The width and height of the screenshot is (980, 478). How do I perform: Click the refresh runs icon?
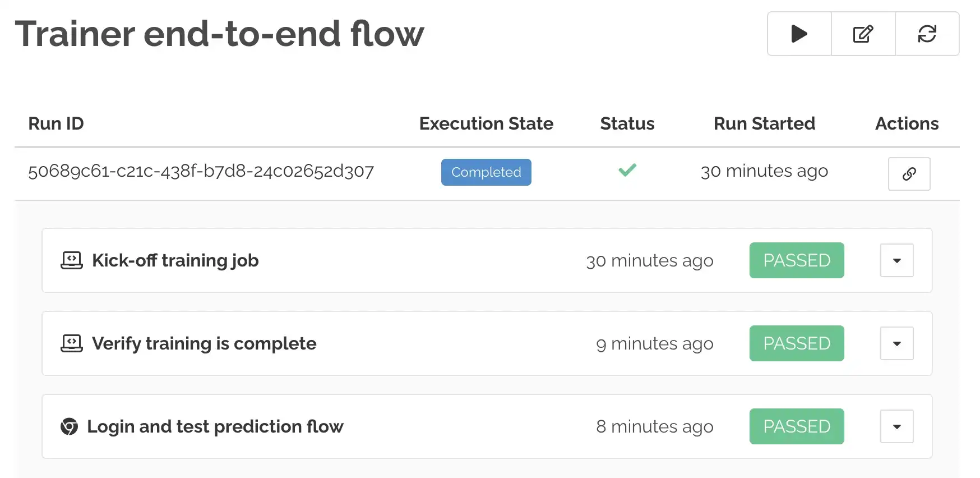[927, 34]
